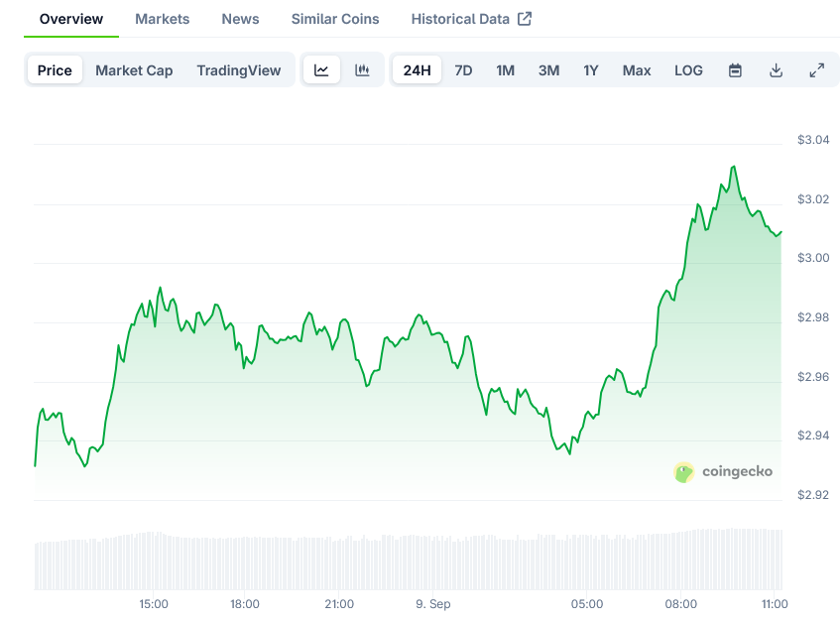The image size is (840, 622).
Task: Show the Max time range
Action: coord(637,70)
